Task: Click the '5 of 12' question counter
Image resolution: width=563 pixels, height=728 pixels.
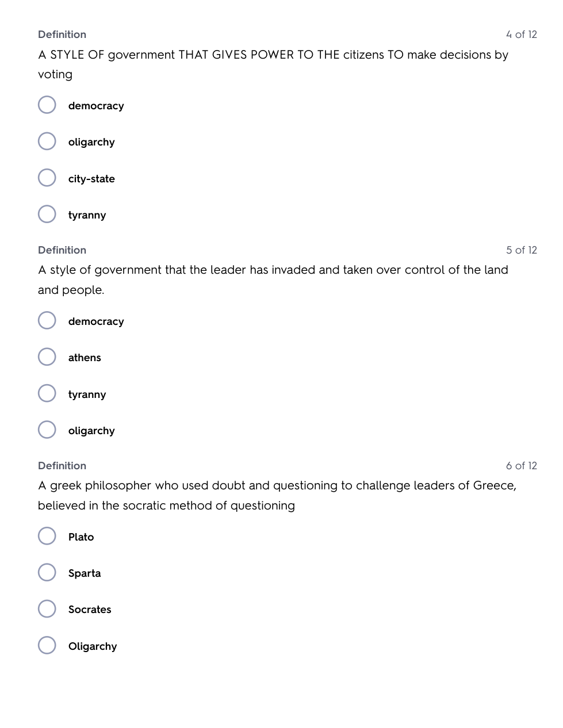Action: 521,250
